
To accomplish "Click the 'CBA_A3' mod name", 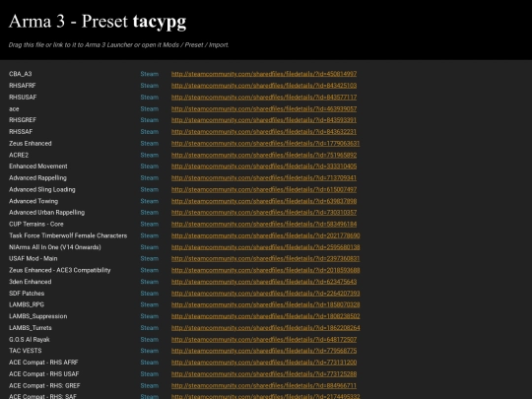I will pos(21,74).
